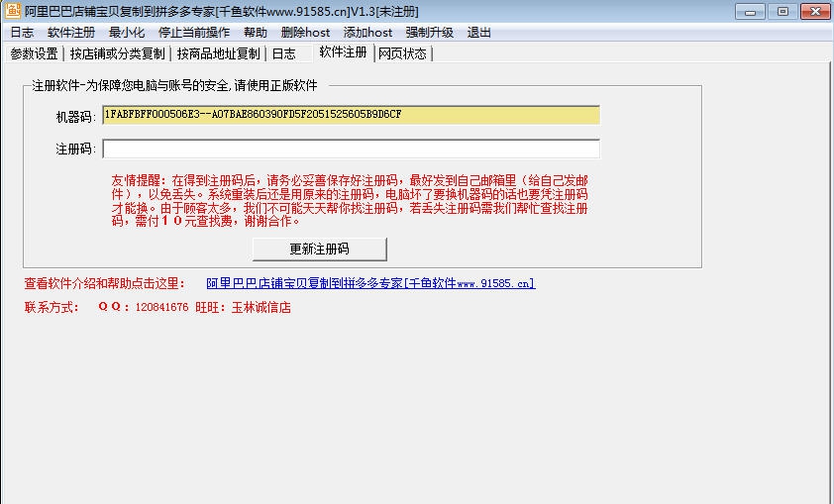Open the 网页状态 tab
Screen dimensions: 834x504
[403, 53]
